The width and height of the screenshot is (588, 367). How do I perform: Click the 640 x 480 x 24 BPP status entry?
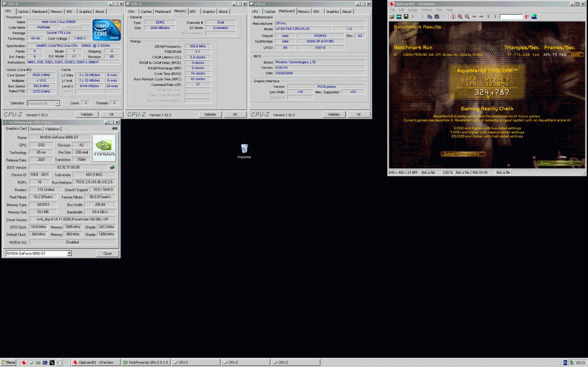coord(404,173)
